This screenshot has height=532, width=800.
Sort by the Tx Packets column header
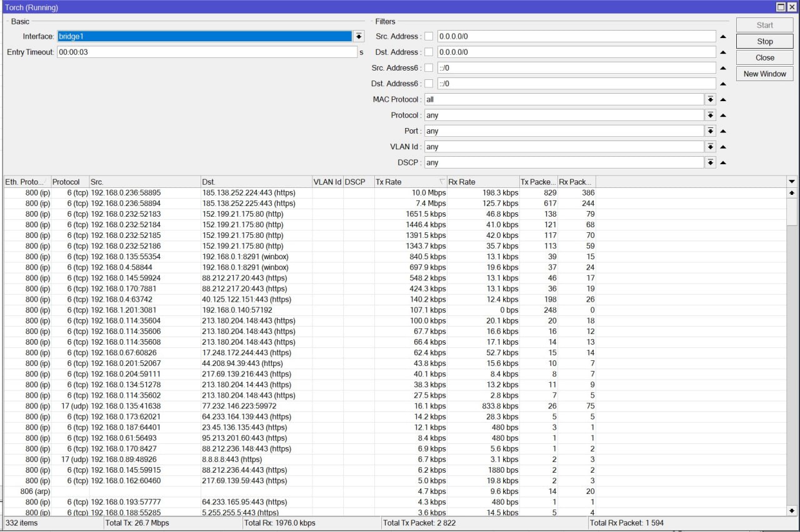click(x=538, y=182)
